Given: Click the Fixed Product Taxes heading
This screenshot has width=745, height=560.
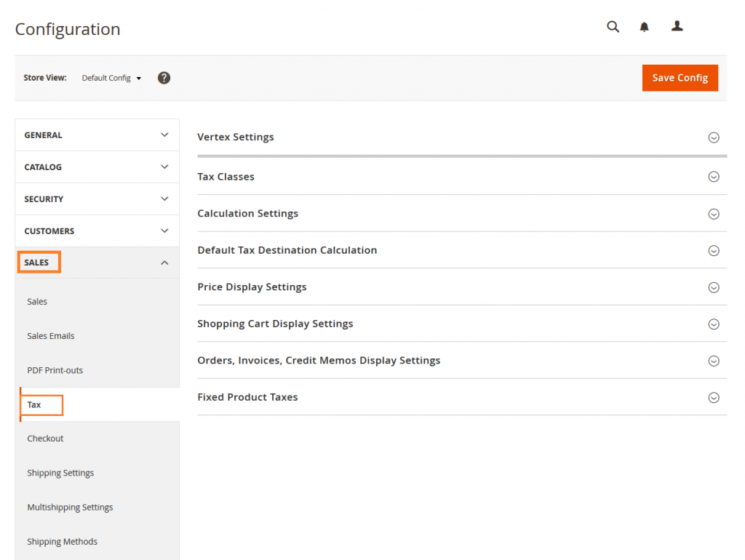Looking at the screenshot, I should [x=247, y=397].
